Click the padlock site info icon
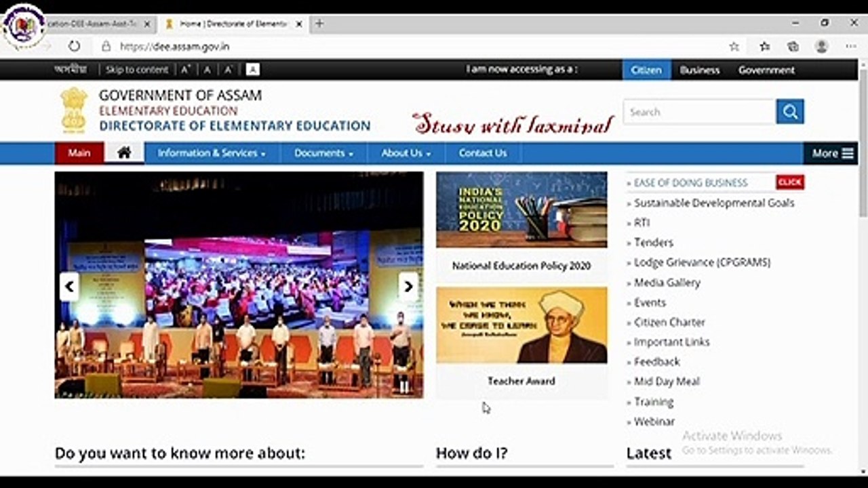Viewport: 868px width, 488px height. coord(106,47)
